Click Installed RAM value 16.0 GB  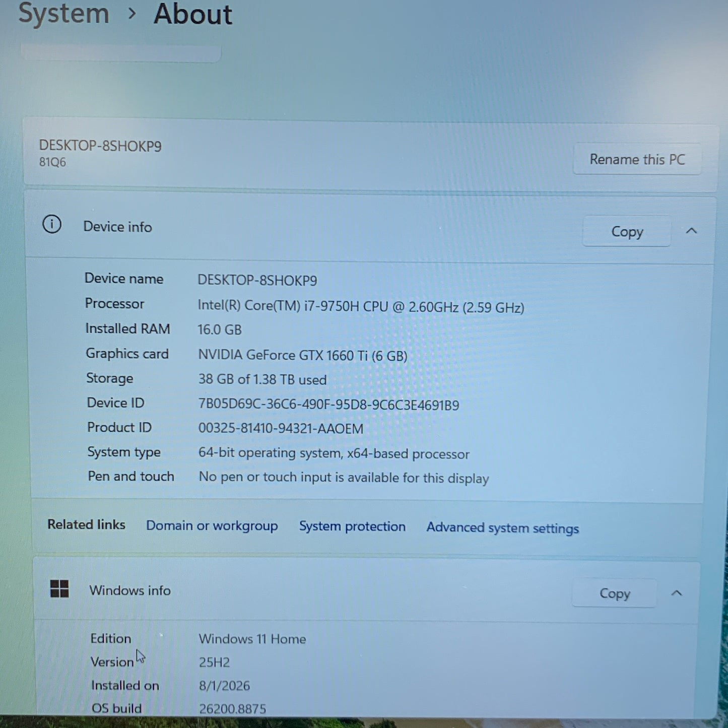pos(219,329)
